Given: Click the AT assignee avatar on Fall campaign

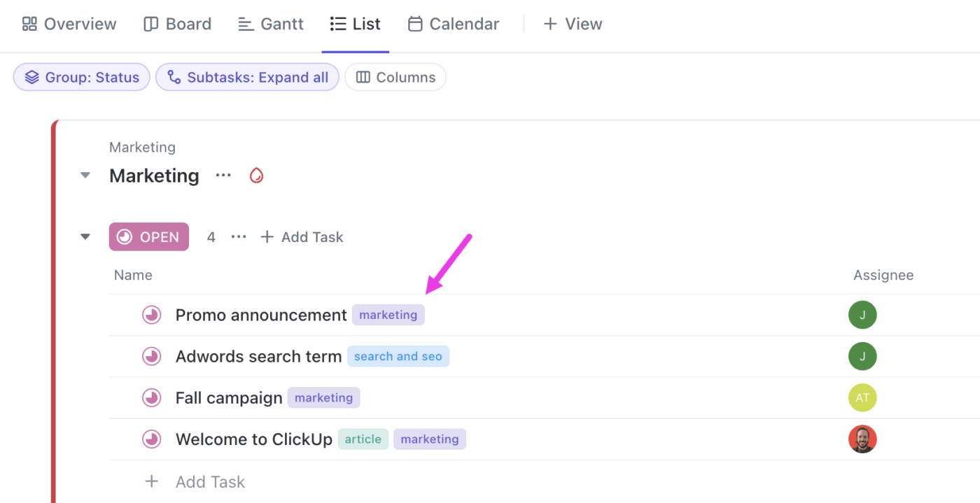Looking at the screenshot, I should [862, 397].
